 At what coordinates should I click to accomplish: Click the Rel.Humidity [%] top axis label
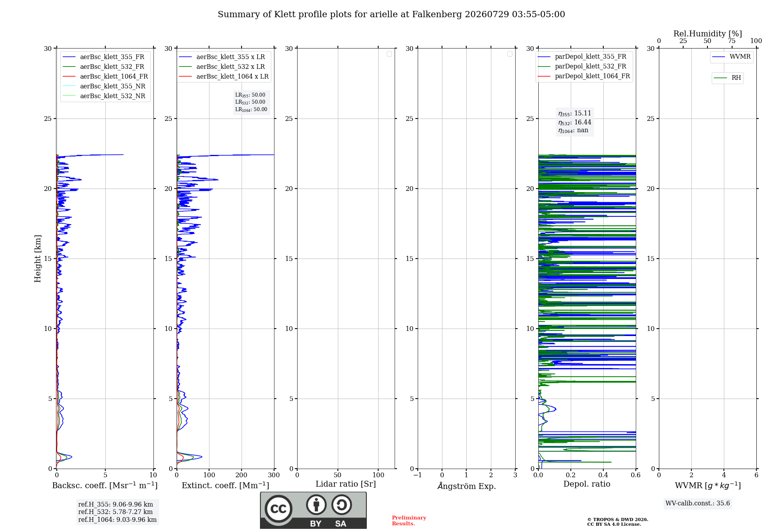(x=708, y=34)
